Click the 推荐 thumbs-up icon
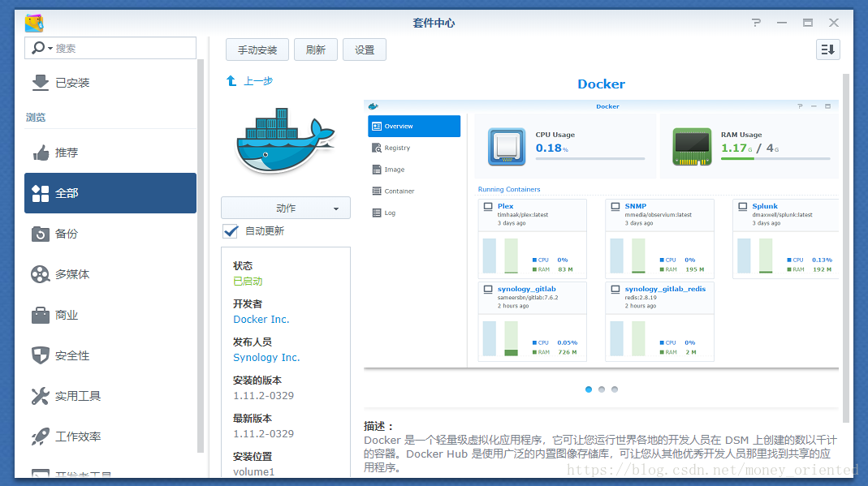The image size is (868, 486). 41,153
